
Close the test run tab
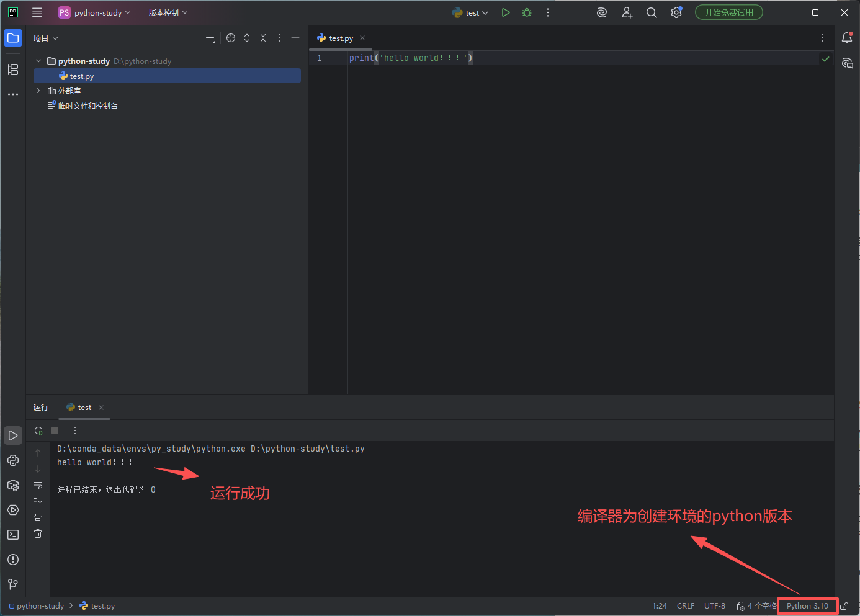pos(101,408)
